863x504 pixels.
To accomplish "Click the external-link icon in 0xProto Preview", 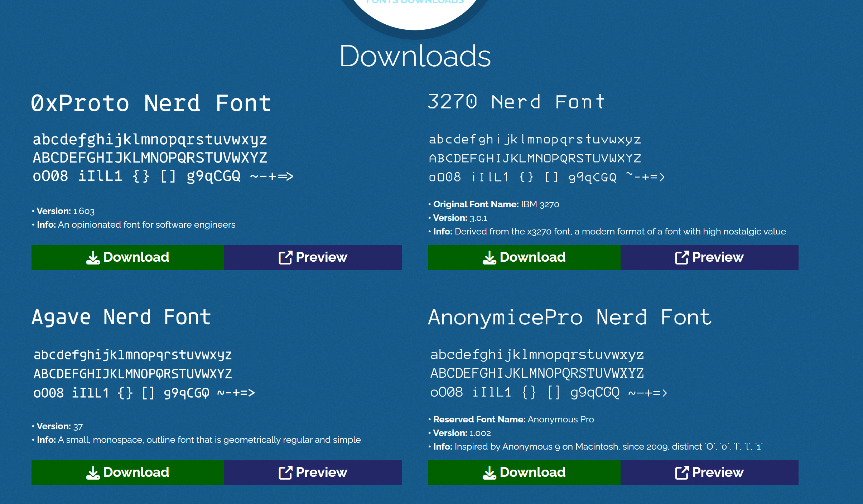I will point(285,257).
